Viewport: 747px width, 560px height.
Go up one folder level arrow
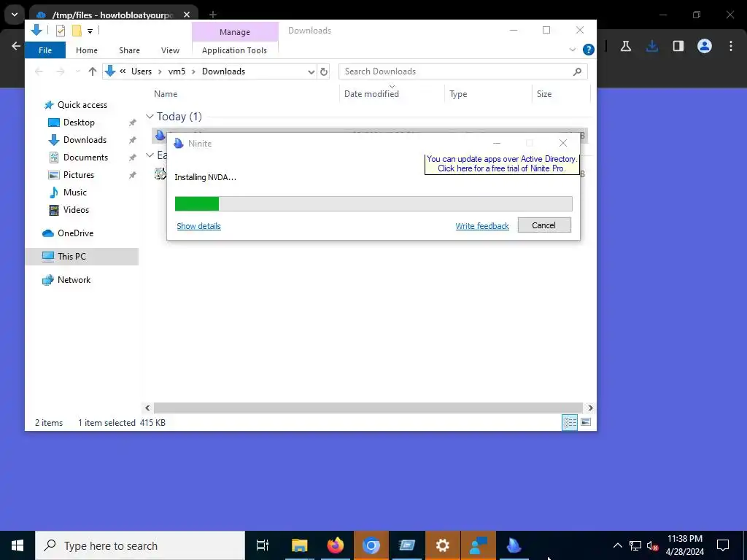pos(93,71)
